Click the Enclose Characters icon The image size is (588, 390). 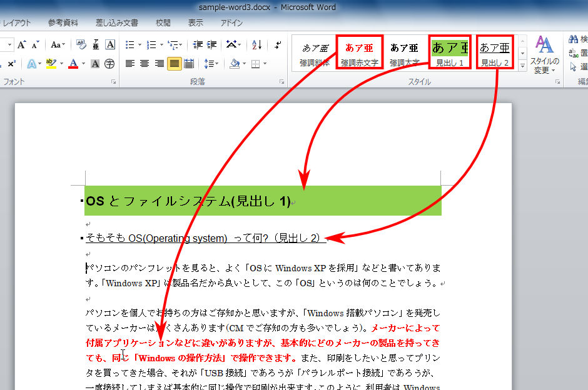(x=109, y=64)
